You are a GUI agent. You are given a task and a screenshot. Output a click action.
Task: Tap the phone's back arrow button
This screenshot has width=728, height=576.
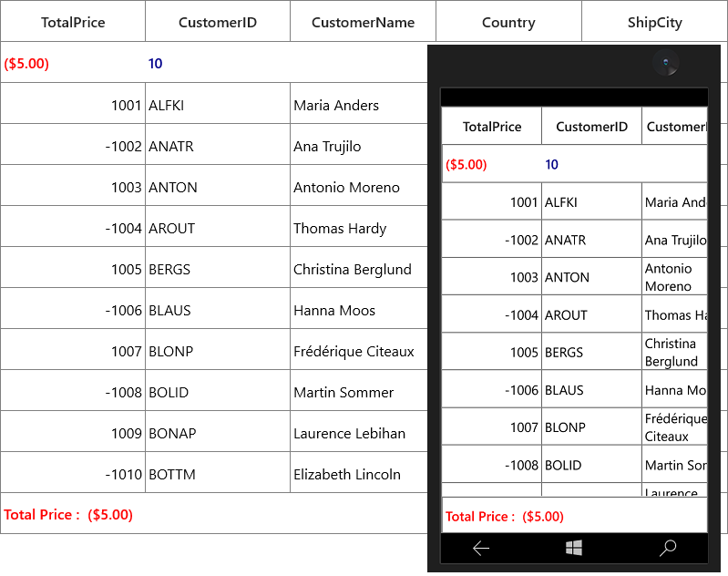click(x=481, y=548)
